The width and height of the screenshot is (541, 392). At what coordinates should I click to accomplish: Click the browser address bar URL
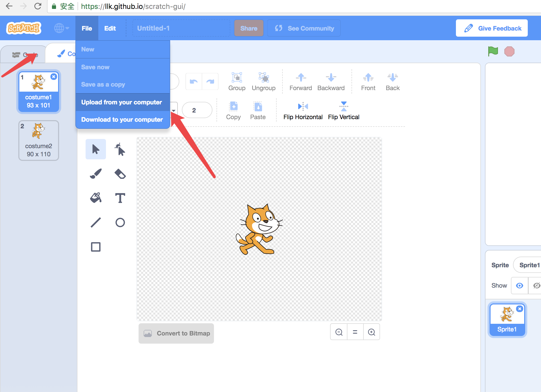click(133, 6)
